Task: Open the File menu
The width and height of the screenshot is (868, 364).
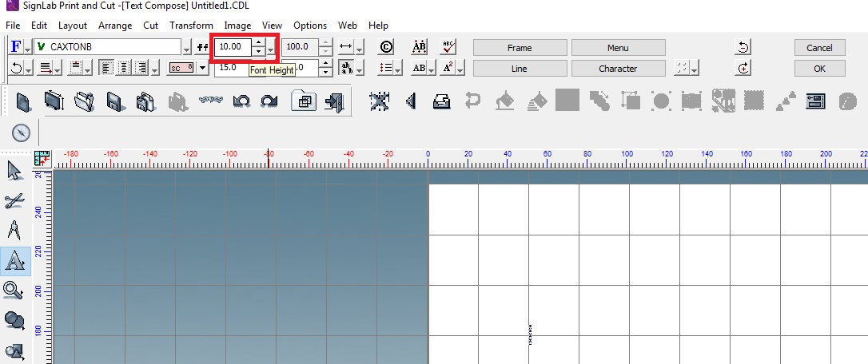Action: (x=13, y=26)
